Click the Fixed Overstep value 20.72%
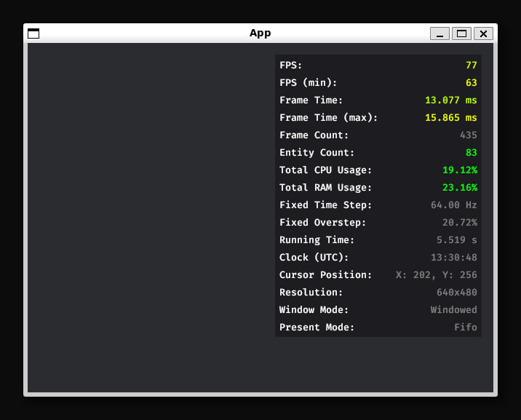The image size is (521, 420). 459,223
